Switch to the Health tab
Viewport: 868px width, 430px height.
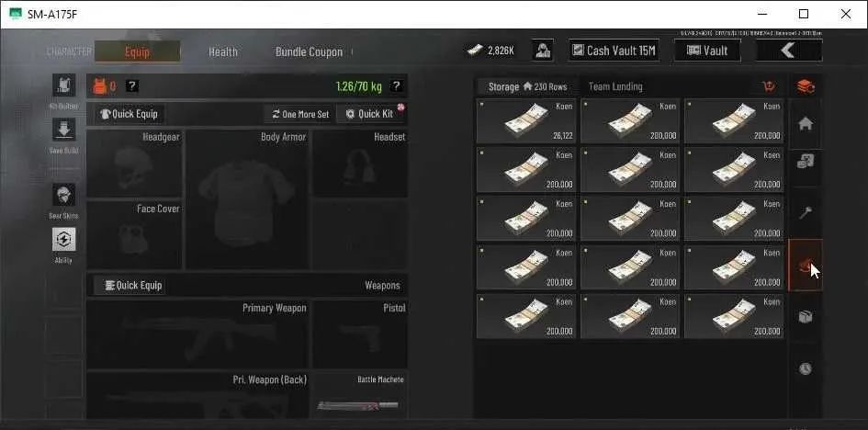[x=223, y=51]
